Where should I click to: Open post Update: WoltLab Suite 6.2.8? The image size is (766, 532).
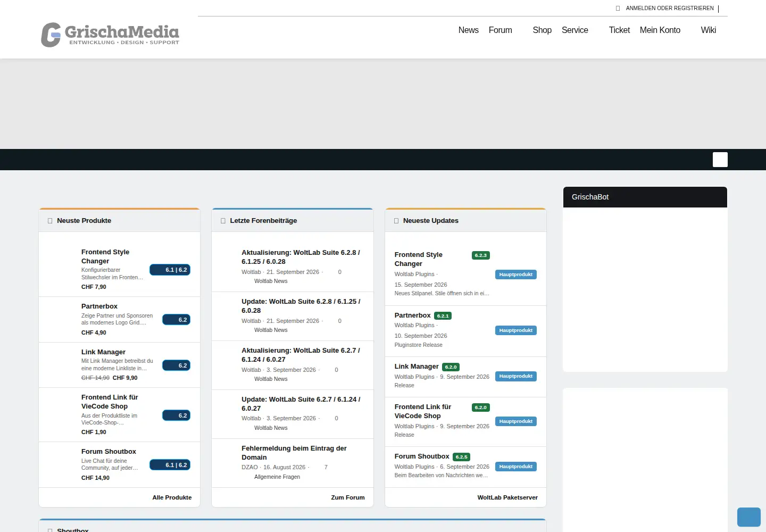(301, 306)
